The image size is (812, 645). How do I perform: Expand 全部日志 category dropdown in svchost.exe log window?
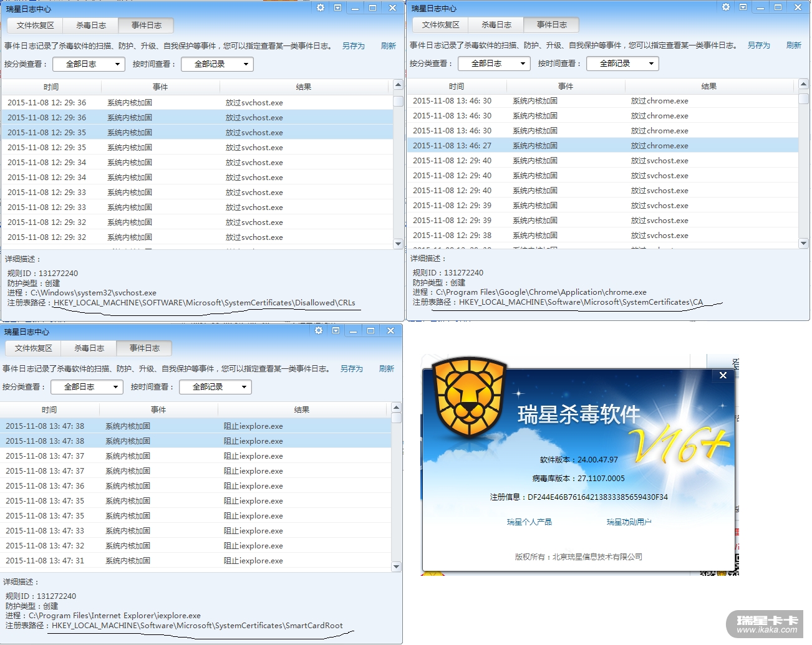click(89, 64)
